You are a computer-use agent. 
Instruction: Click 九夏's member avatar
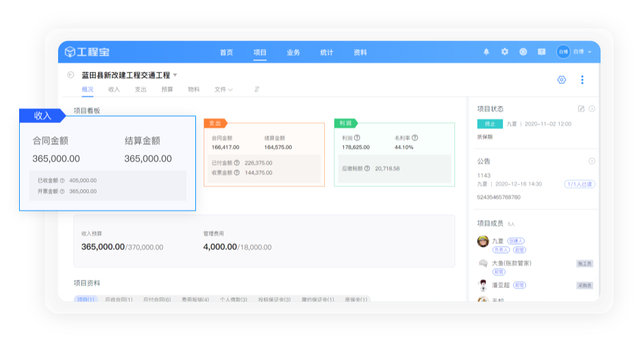pos(483,241)
